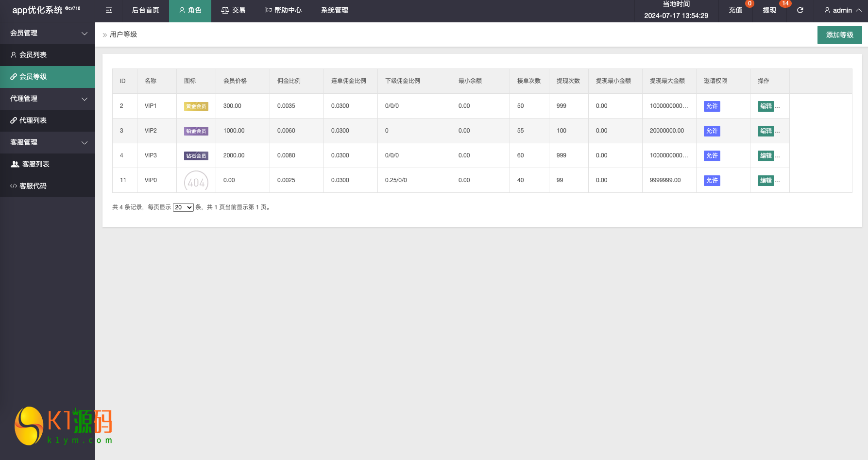Open the 后台首页 tab
Viewport: 868px width, 460px height.
click(x=145, y=11)
